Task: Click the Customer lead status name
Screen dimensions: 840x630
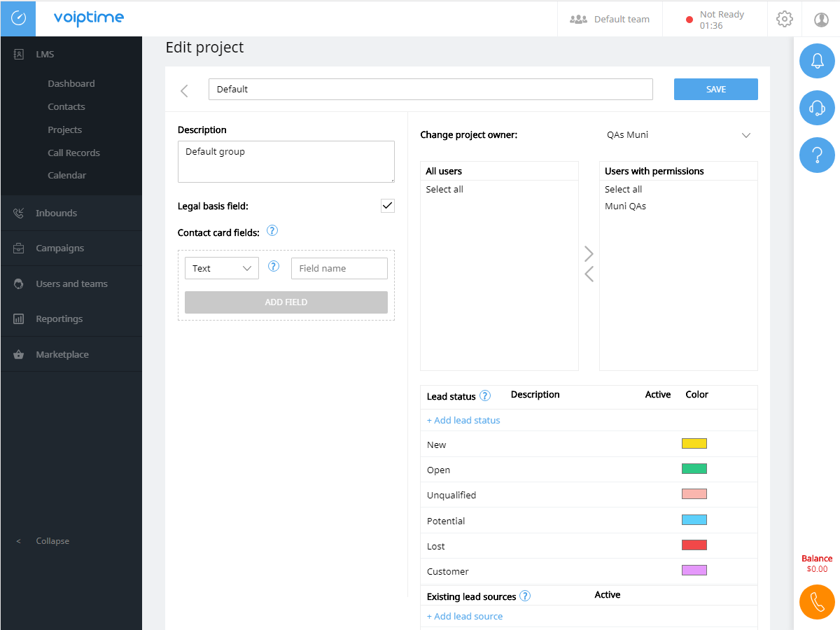Action: (448, 571)
